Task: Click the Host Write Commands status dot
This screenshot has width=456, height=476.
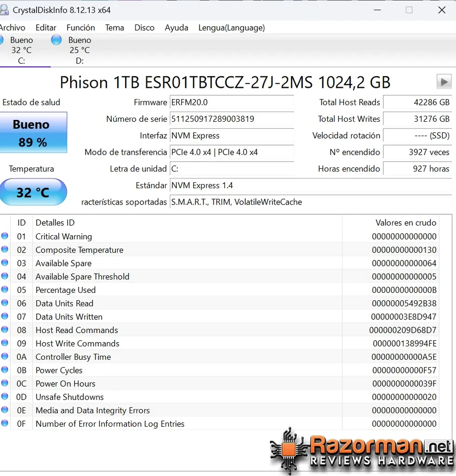Action: [x=5, y=343]
